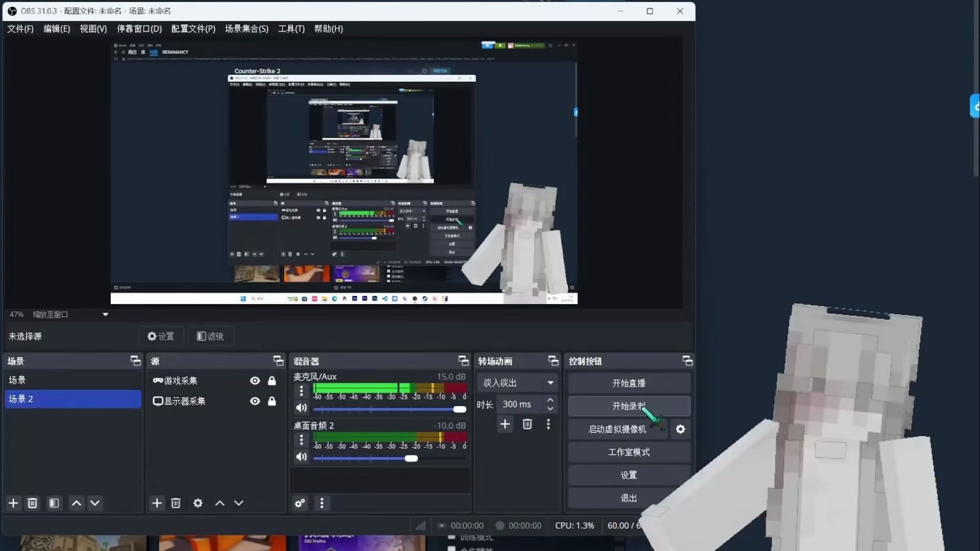Move scene down with arrow
Viewport: 980px width, 551px height.
pyautogui.click(x=95, y=503)
